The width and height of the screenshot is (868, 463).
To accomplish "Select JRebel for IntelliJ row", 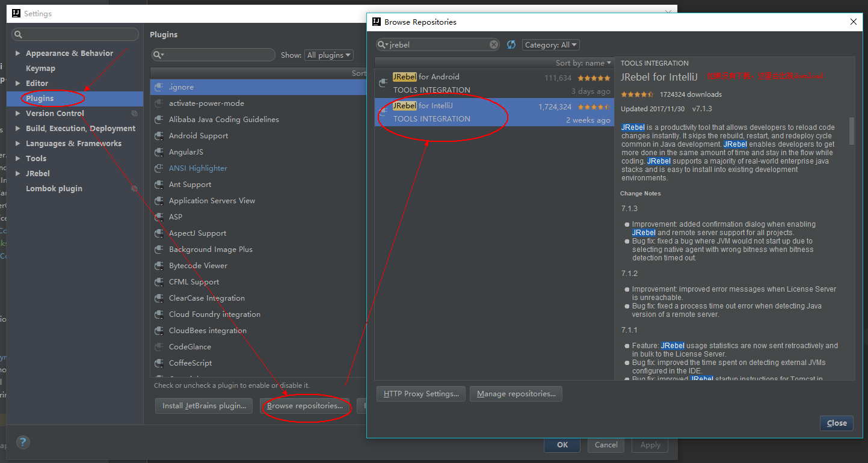I will pos(494,112).
